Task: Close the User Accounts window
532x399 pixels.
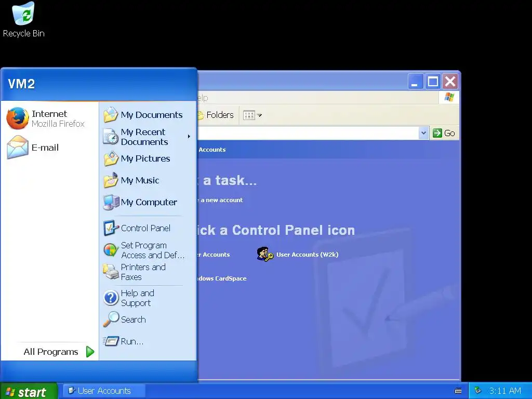Action: 450,82
